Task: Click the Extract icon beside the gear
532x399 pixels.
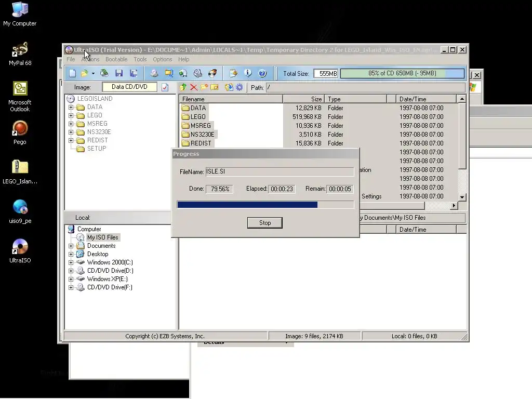Action: click(x=229, y=87)
